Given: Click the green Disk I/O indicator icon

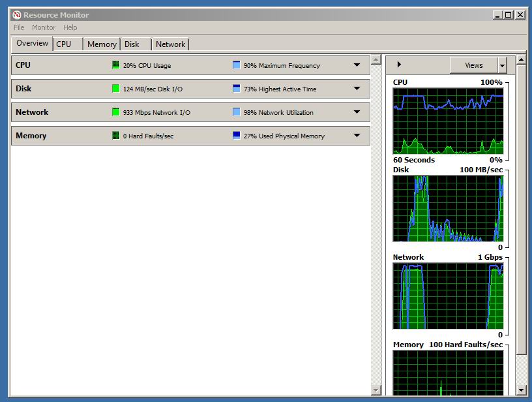Looking at the screenshot, I should pyautogui.click(x=116, y=89).
